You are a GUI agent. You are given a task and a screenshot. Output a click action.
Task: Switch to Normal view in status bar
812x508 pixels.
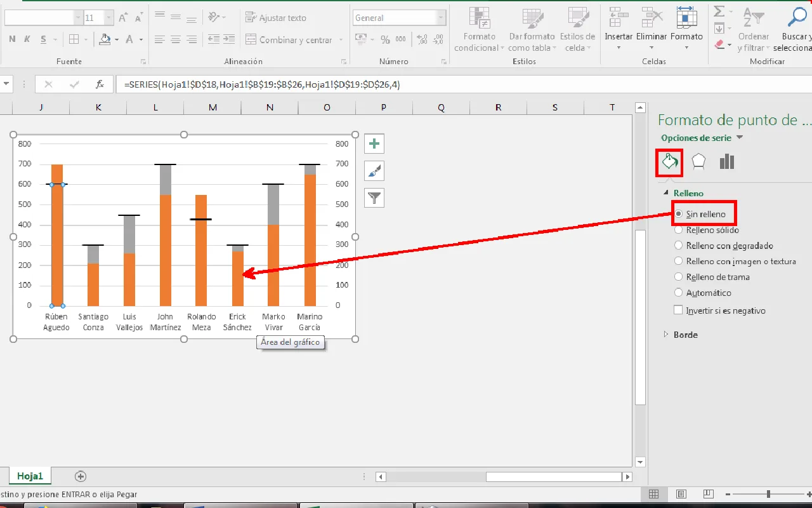click(x=654, y=494)
